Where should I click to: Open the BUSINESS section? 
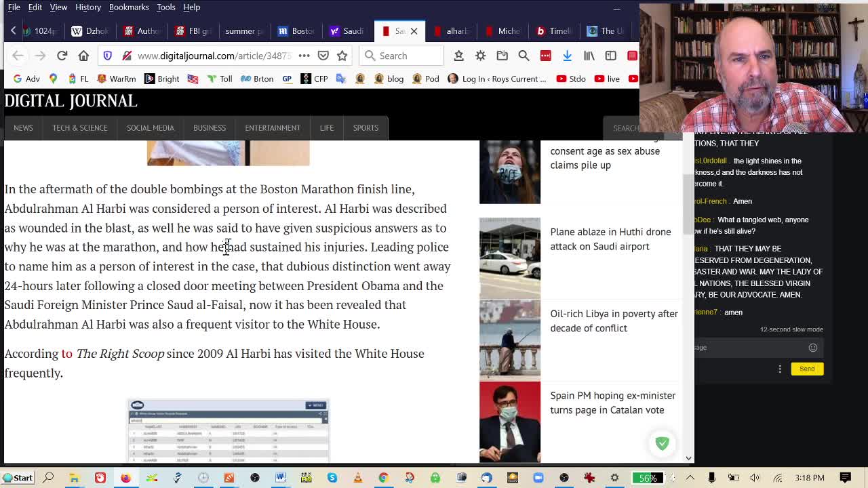210,128
